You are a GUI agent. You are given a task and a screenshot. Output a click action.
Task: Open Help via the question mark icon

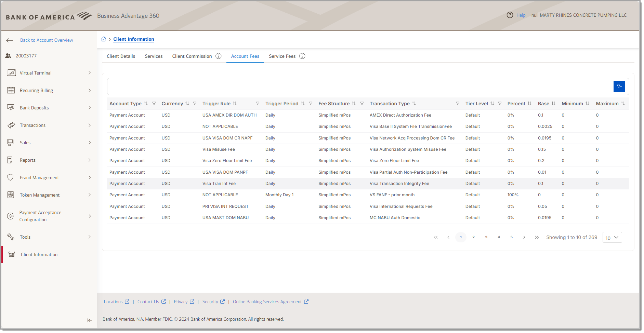tap(510, 15)
